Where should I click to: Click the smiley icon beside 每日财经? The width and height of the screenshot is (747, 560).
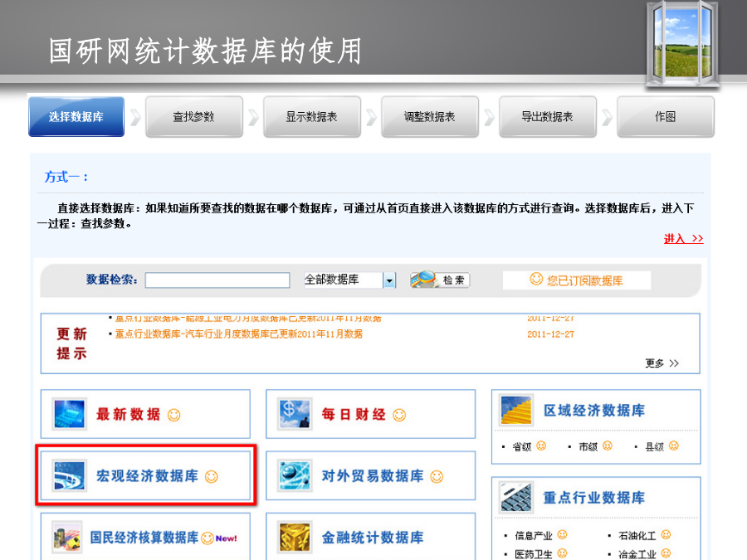(x=399, y=416)
